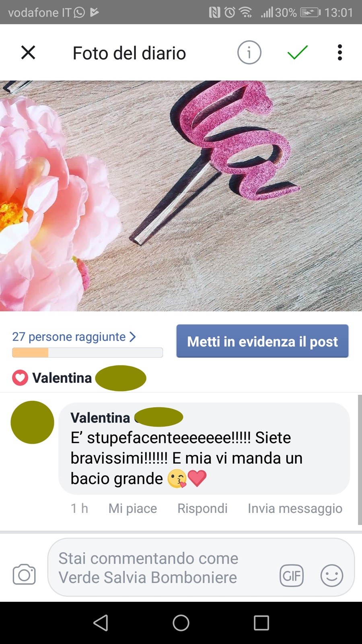Open the three-dot overflow menu
Screen dimensions: 362x644
[340, 52]
